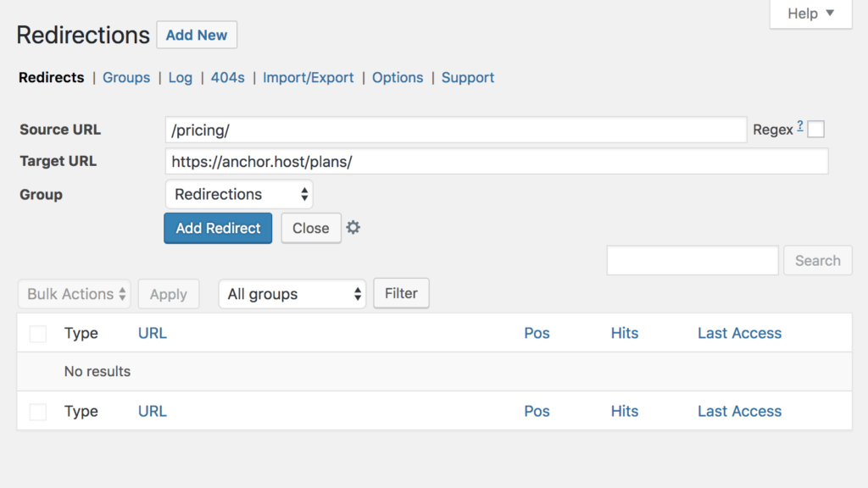This screenshot has height=488, width=868.
Task: Sort by the Hits column header
Action: coord(625,333)
